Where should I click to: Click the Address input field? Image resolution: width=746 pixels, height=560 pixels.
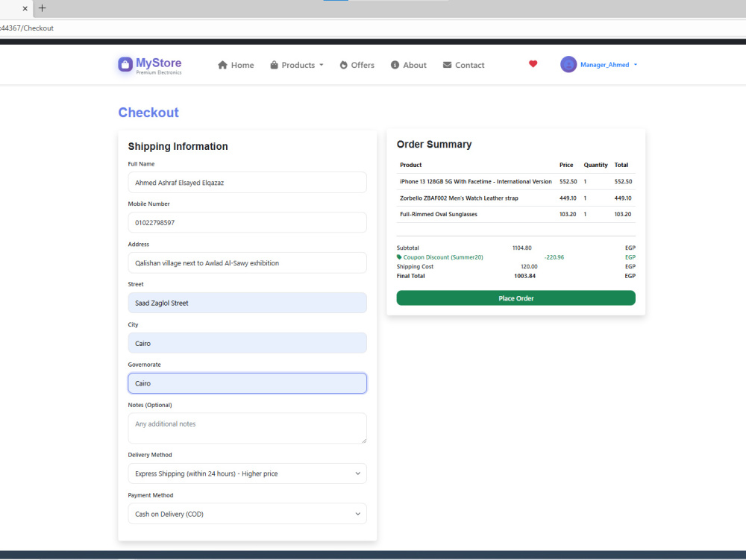pos(248,263)
